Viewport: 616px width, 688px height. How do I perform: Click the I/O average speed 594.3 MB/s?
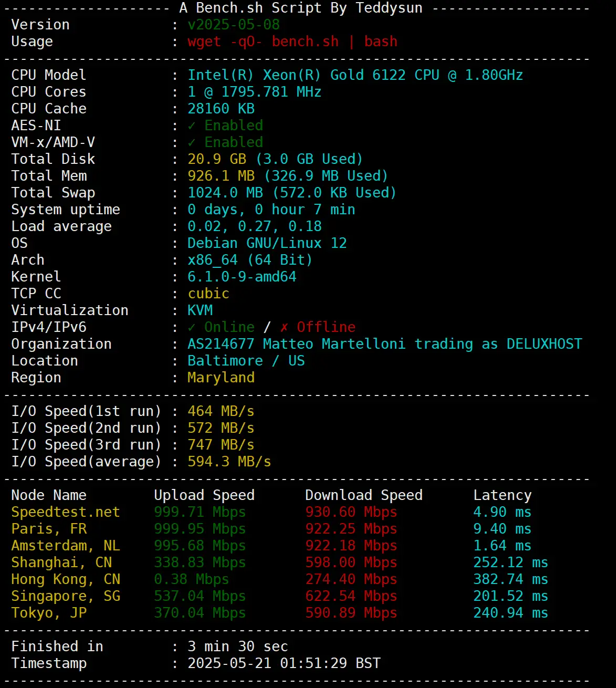point(229,462)
